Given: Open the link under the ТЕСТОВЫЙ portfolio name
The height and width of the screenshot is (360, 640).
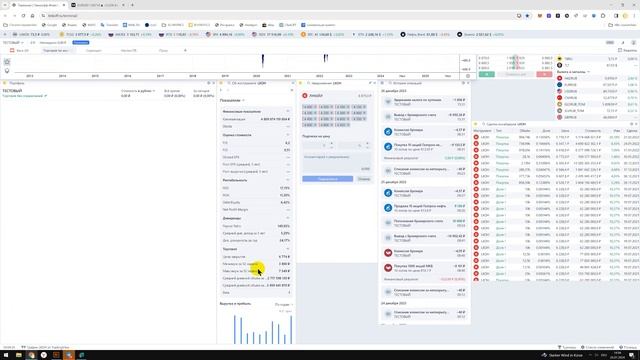Looking at the screenshot, I should tap(22, 96).
